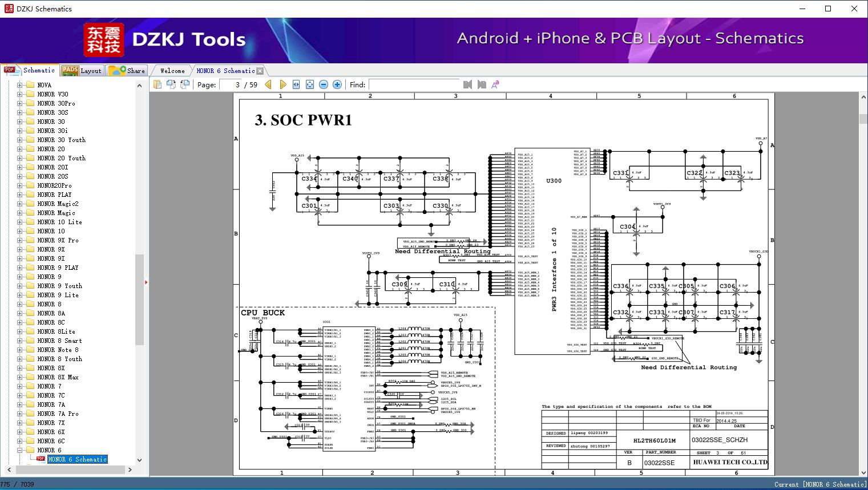Click the tree panel scroll up arrow
868x490 pixels.
click(139, 86)
